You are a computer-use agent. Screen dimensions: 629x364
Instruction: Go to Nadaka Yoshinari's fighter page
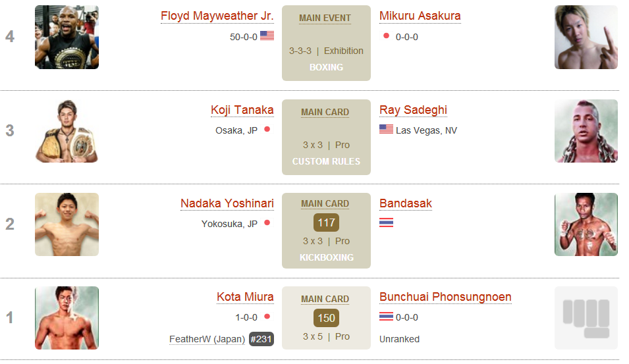tap(227, 203)
